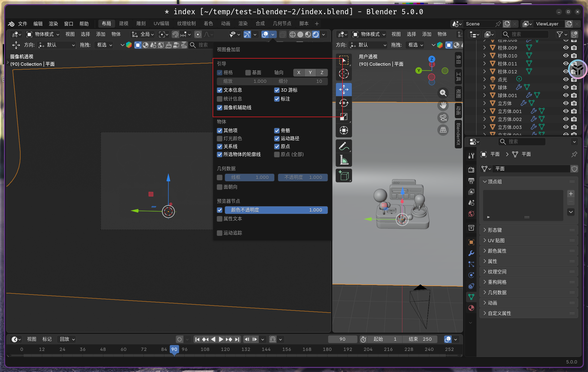588x372 pixels.
Task: Select the Move tool in viewport toolbar
Action: tap(344, 90)
